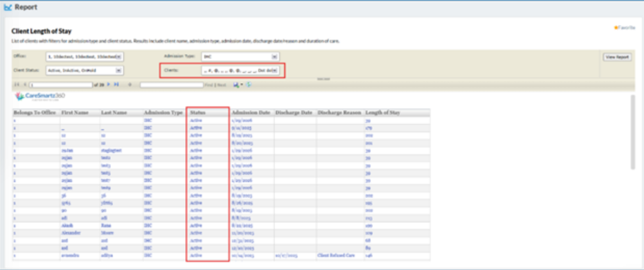Image resolution: width=644 pixels, height=270 pixels.
Task: Open the Admission Type dropdown
Action: coord(275,57)
